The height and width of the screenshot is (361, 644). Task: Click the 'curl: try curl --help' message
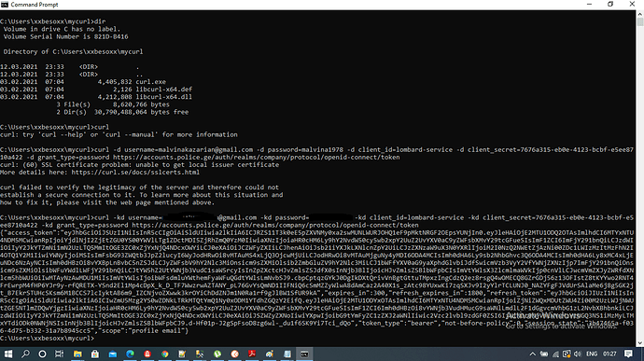tap(119, 134)
